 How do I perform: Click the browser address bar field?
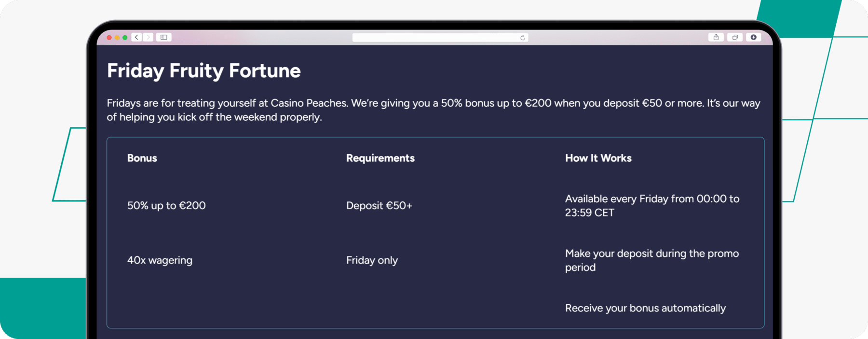point(440,38)
